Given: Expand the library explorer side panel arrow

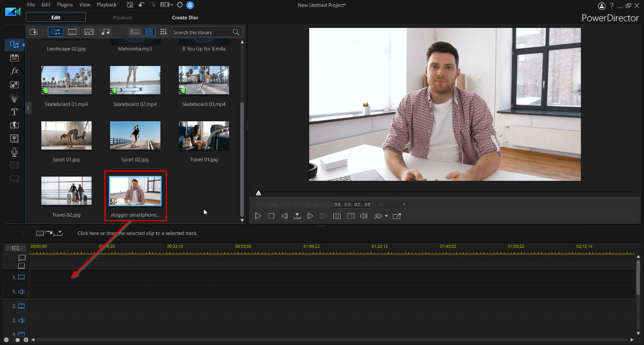Looking at the screenshot, I should tap(28, 108).
